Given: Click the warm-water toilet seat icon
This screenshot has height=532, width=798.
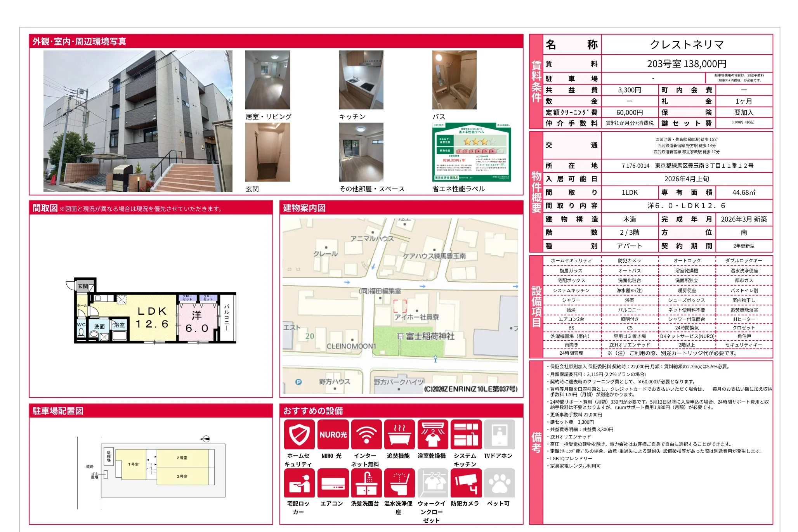Looking at the screenshot, I should pyautogui.click(x=399, y=483).
